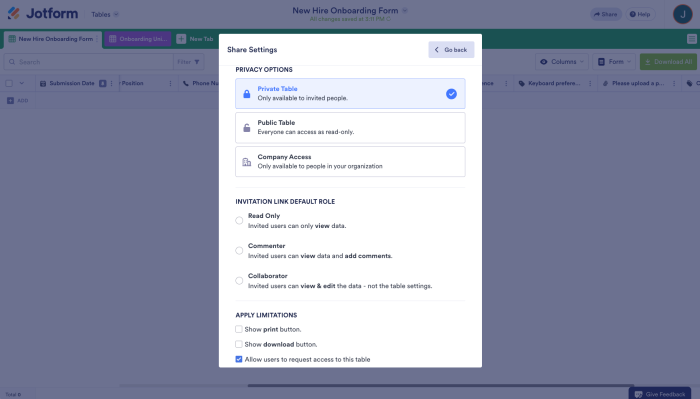
Task: Click the building icon of Company Access
Action: [246, 162]
